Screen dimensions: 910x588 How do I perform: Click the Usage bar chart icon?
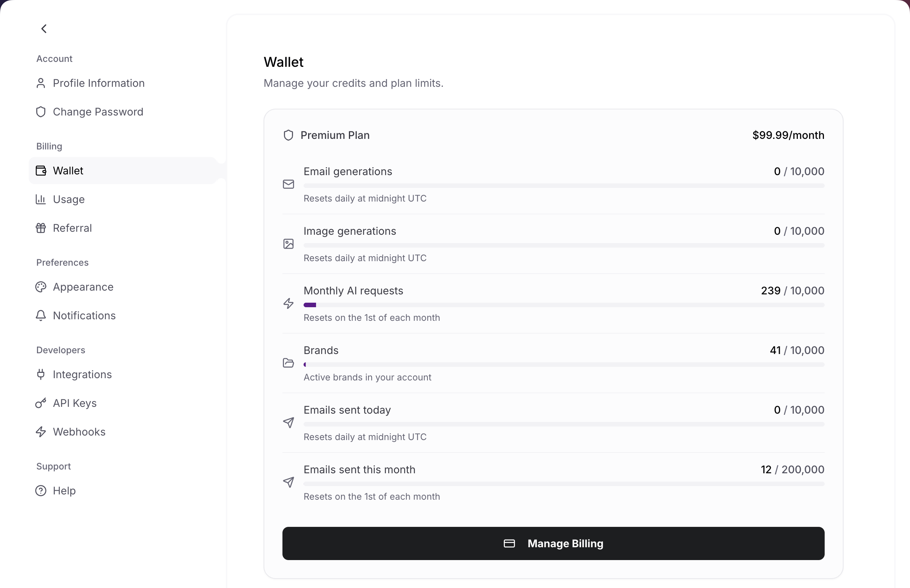click(41, 199)
